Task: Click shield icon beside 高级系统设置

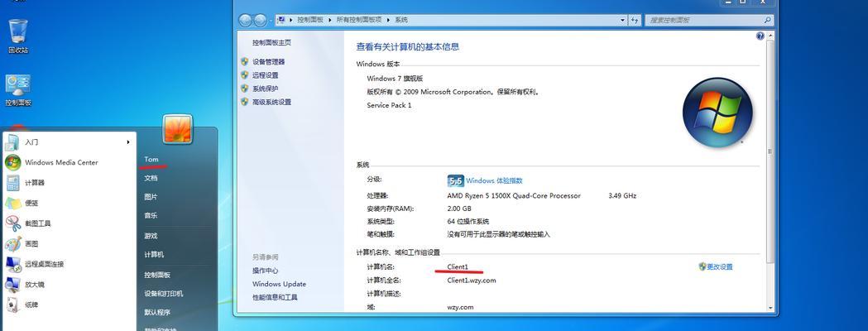Action: pos(245,102)
